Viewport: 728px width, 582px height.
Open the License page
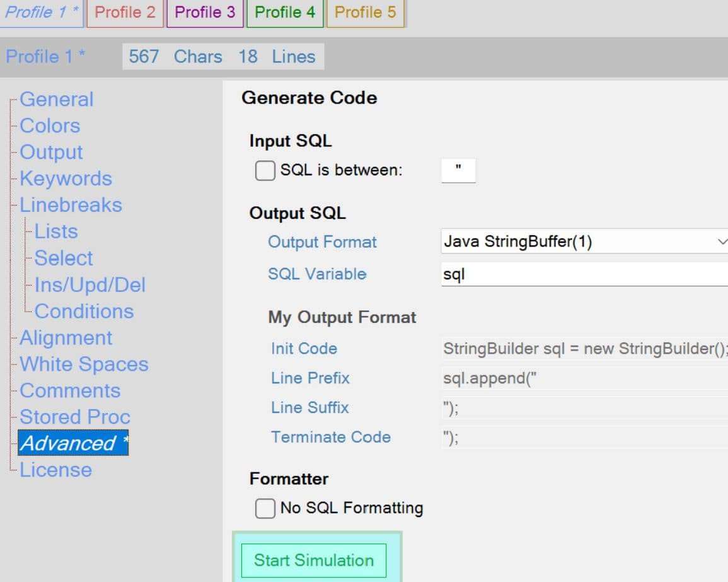tap(55, 470)
